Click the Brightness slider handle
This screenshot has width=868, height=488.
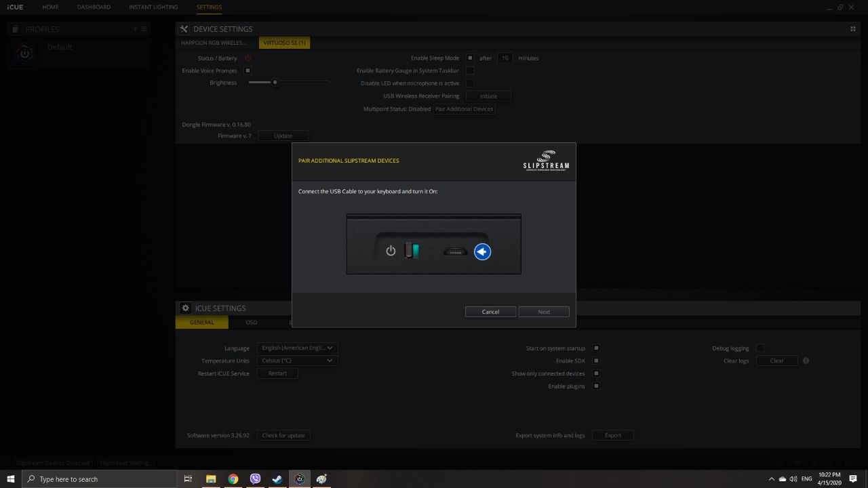pyautogui.click(x=275, y=83)
